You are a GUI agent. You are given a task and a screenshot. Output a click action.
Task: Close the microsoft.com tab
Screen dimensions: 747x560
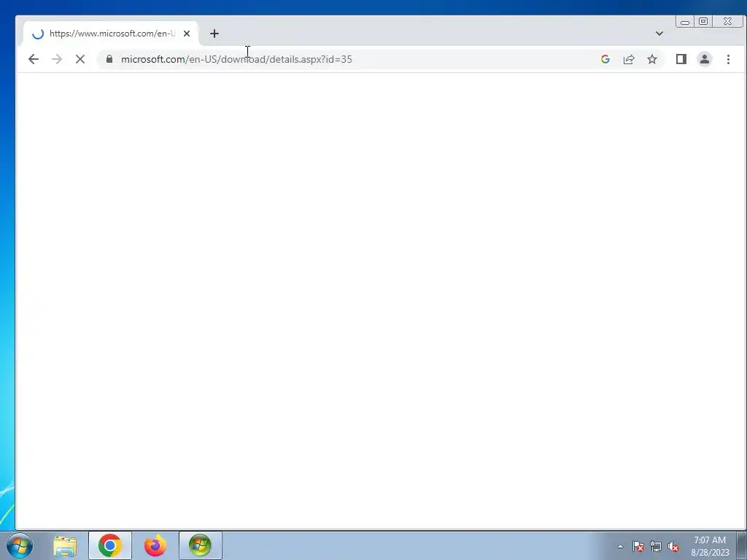[187, 34]
